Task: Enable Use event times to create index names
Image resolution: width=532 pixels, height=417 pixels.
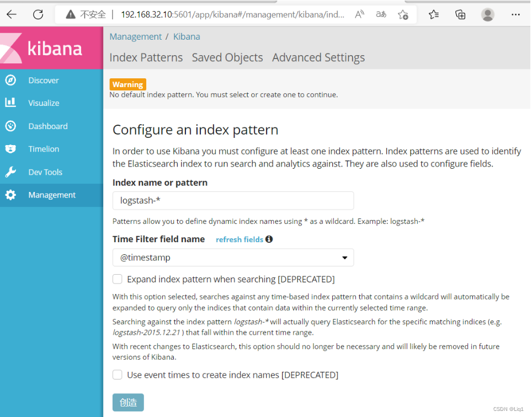Action: [x=118, y=375]
